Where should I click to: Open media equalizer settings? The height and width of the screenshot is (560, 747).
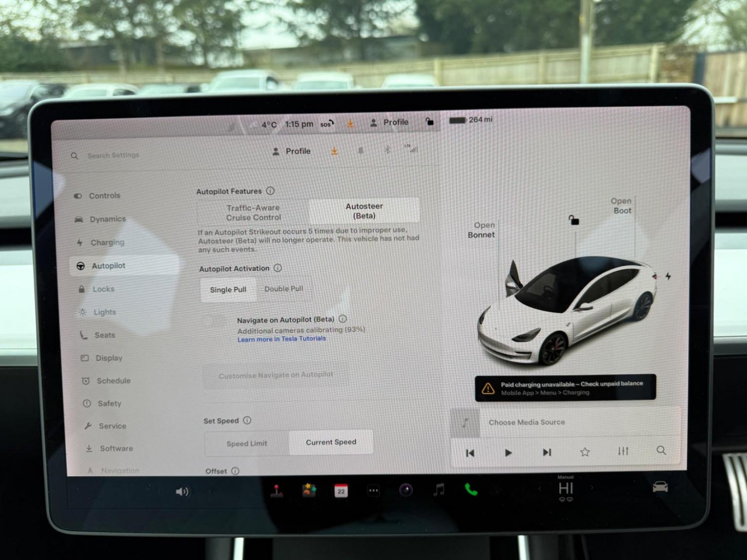(623, 451)
